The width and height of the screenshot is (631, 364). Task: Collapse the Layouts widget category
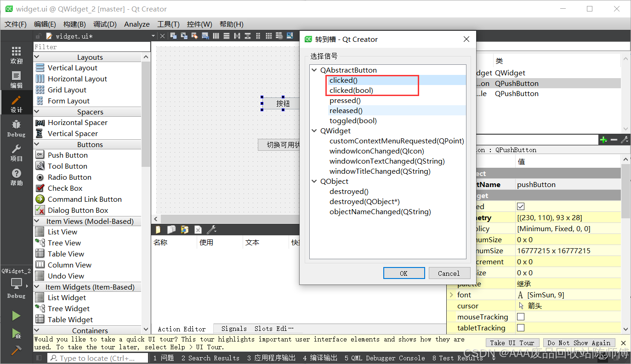click(37, 57)
